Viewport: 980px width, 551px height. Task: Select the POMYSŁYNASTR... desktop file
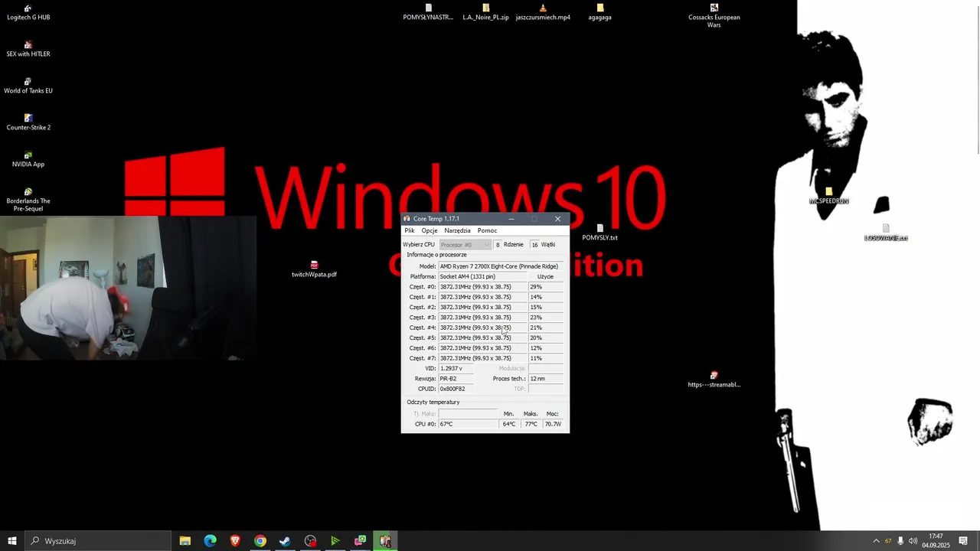pyautogui.click(x=428, y=12)
